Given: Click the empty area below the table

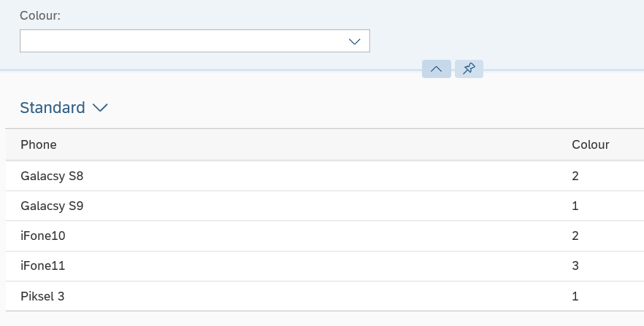Looking at the screenshot, I should tap(324, 319).
